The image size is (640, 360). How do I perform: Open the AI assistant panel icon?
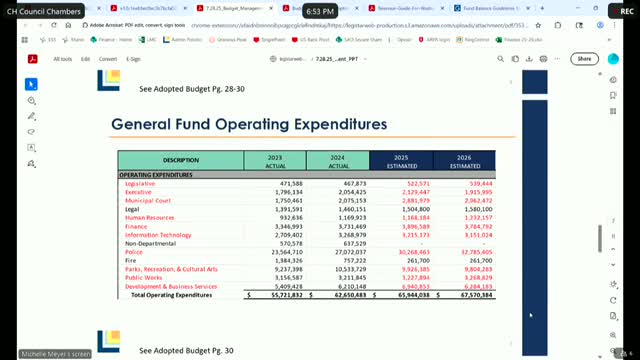tap(613, 80)
